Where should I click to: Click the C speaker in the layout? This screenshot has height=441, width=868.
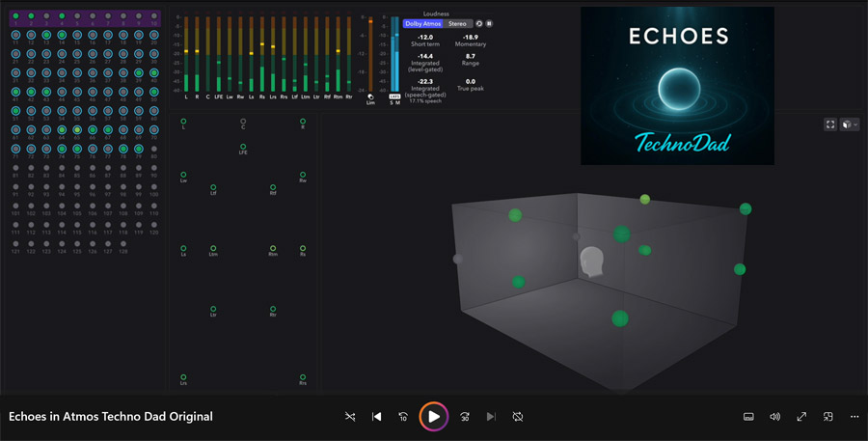click(x=243, y=122)
